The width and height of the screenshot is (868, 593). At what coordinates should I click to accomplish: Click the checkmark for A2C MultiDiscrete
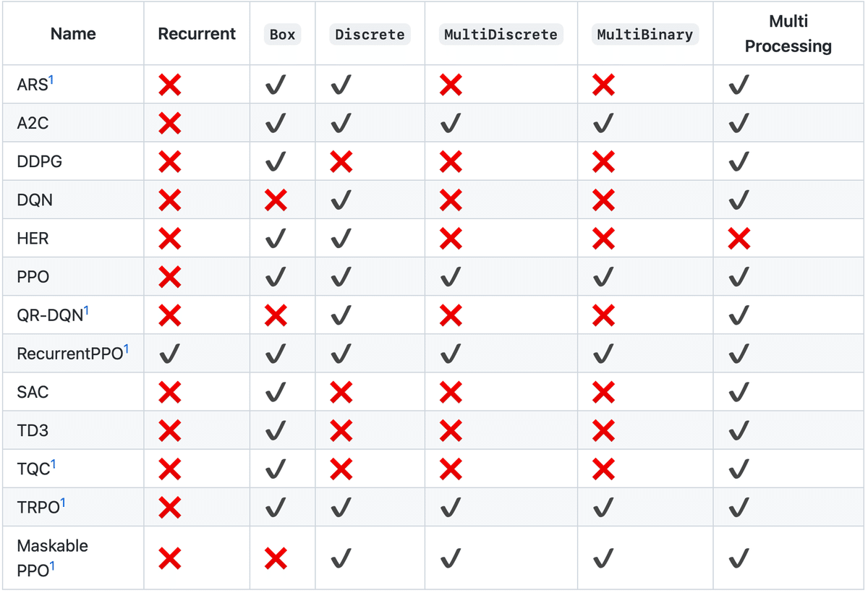click(450, 124)
